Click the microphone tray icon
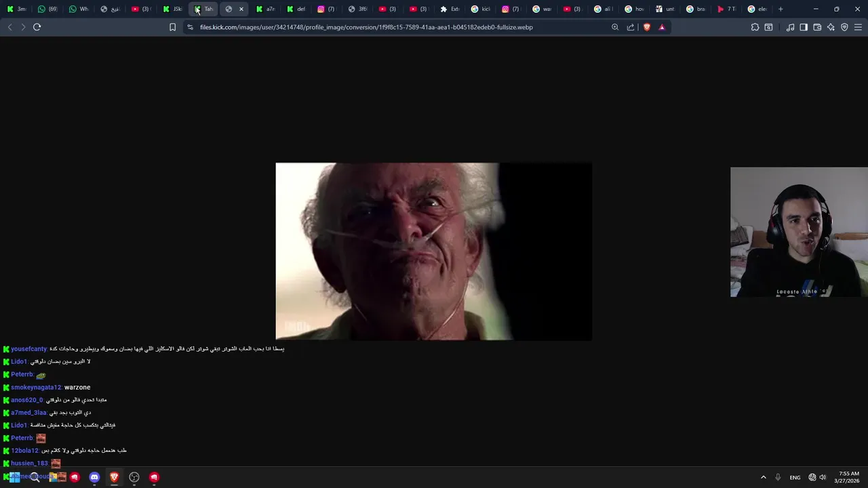This screenshot has height=488, width=868. [778, 477]
